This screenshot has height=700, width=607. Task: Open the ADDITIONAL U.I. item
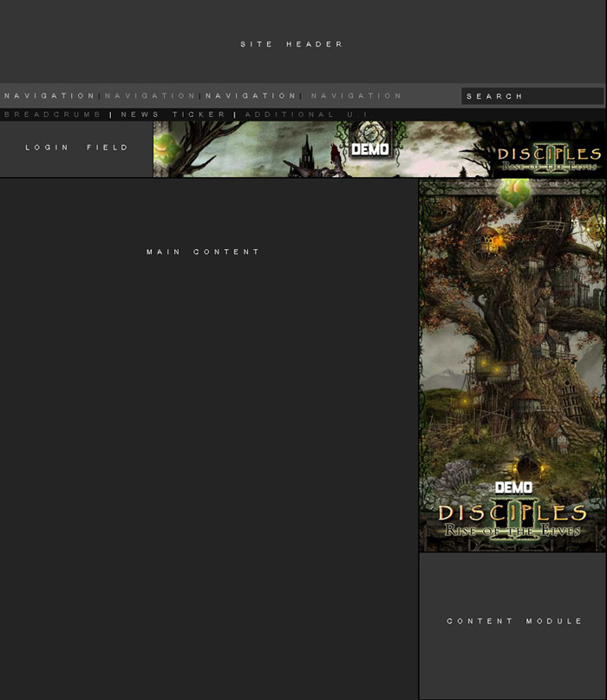coord(310,114)
